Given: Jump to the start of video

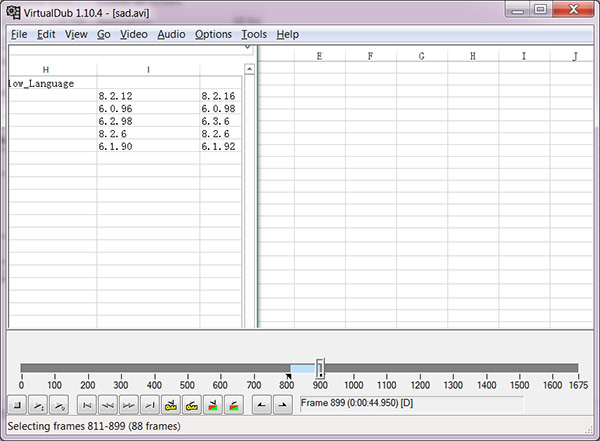Looking at the screenshot, I should 87,405.
